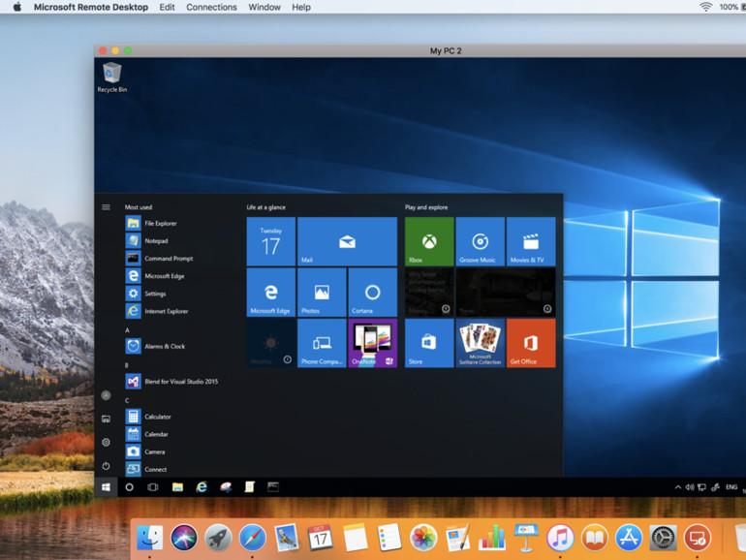Expand the Start menu hamburger navigation
The height and width of the screenshot is (560, 746).
point(106,207)
